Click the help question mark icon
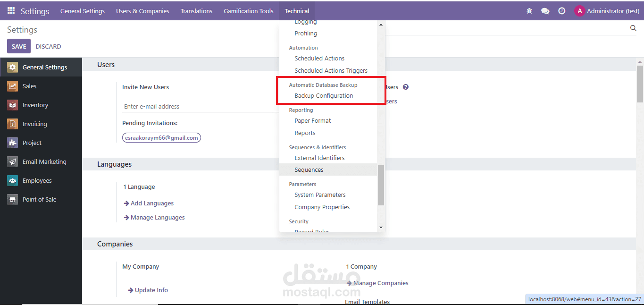The image size is (644, 305). (406, 87)
